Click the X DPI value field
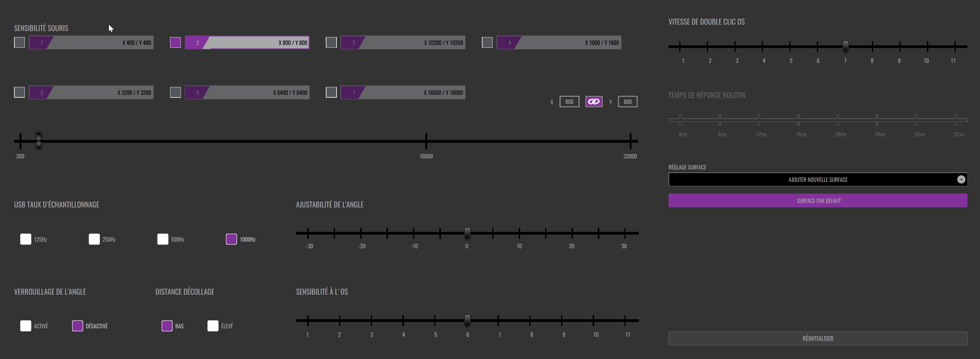 point(569,102)
